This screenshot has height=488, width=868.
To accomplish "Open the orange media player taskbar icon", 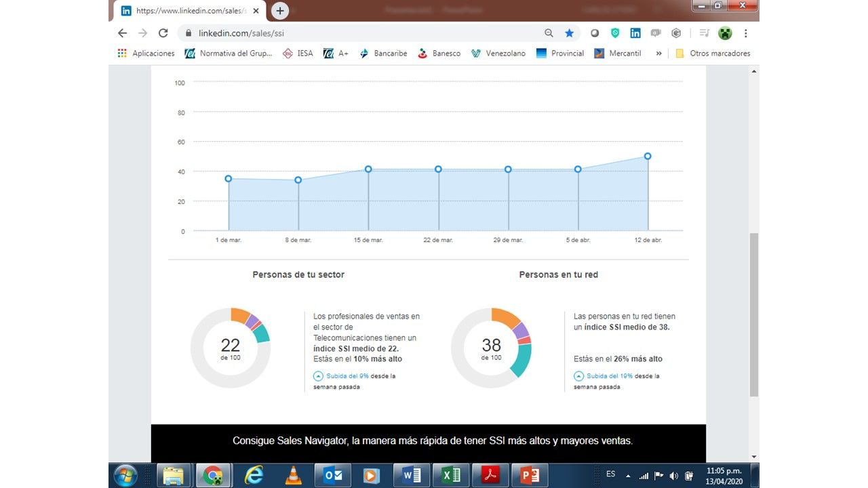I will pyautogui.click(x=370, y=476).
